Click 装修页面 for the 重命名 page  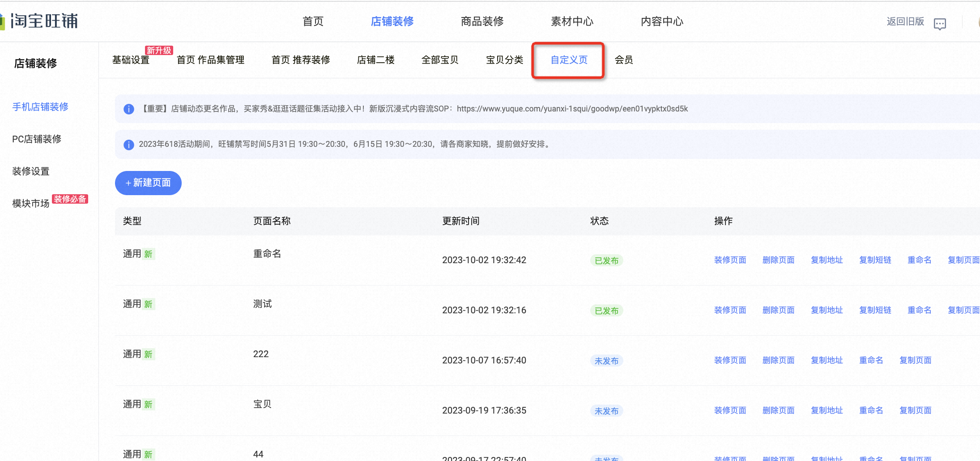(730, 260)
